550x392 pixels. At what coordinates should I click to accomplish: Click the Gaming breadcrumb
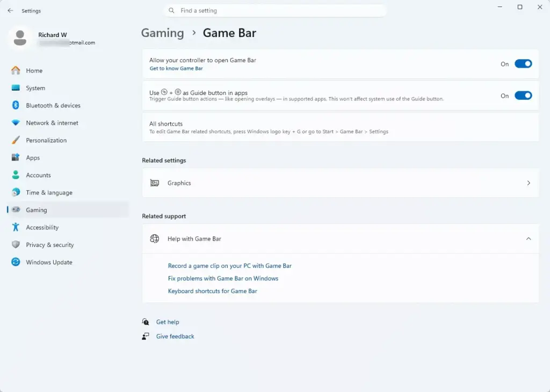click(x=162, y=33)
